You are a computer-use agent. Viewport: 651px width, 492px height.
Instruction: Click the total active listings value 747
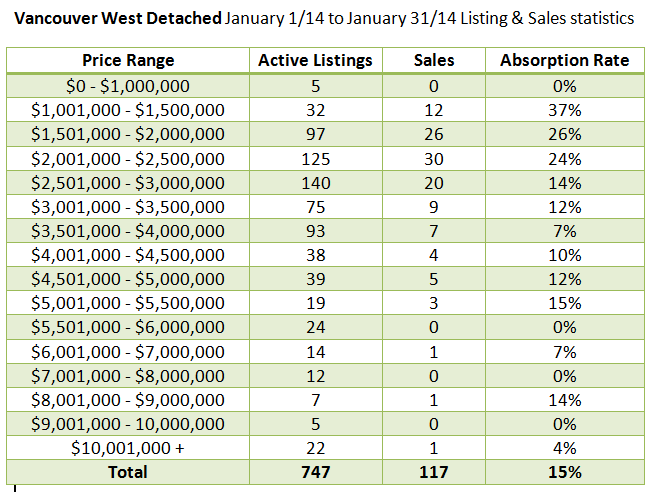[x=316, y=472]
